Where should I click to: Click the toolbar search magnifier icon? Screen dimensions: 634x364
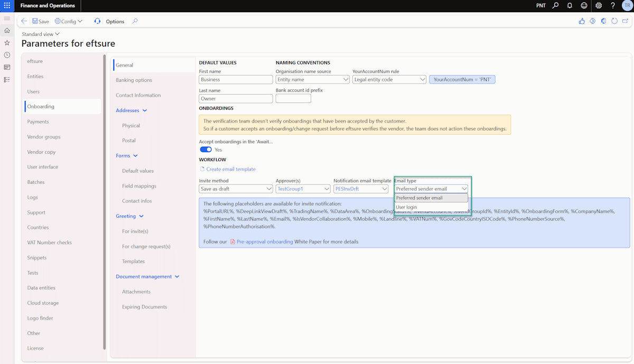(x=135, y=21)
